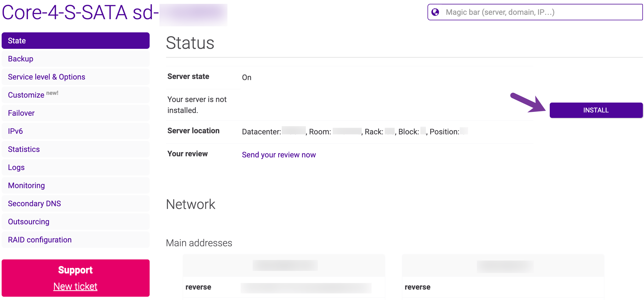This screenshot has width=644, height=300.
Task: Open the State sidebar section
Action: [76, 41]
